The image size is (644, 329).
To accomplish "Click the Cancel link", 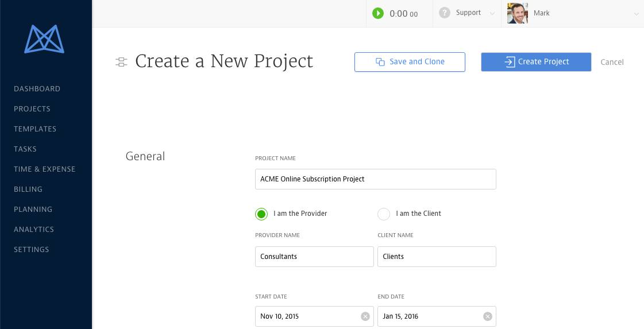I will (612, 62).
